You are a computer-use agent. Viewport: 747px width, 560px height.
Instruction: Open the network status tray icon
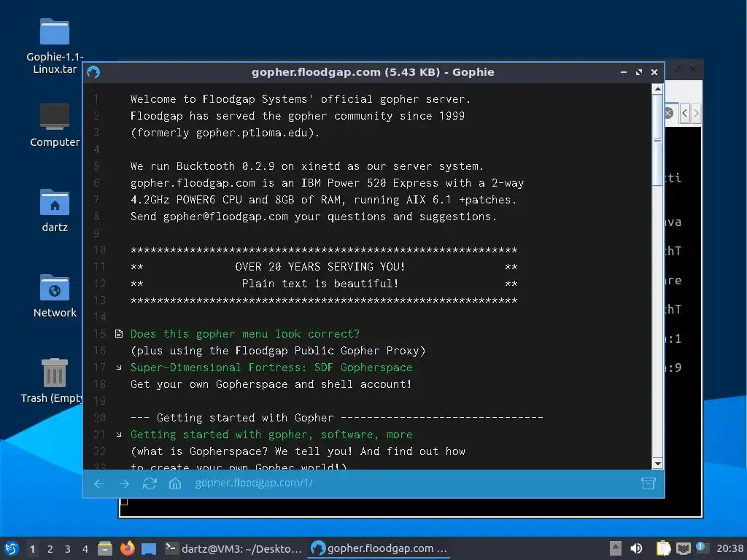coord(684,548)
